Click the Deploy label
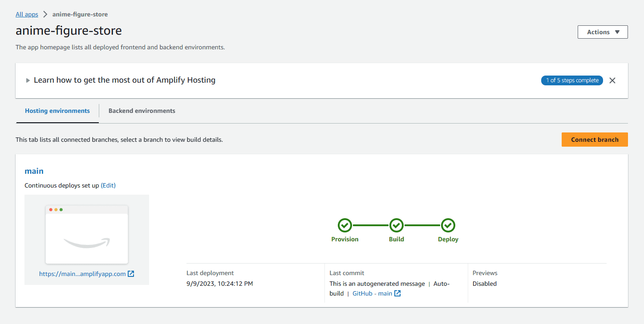Viewport: 644px width, 324px height. (x=448, y=239)
